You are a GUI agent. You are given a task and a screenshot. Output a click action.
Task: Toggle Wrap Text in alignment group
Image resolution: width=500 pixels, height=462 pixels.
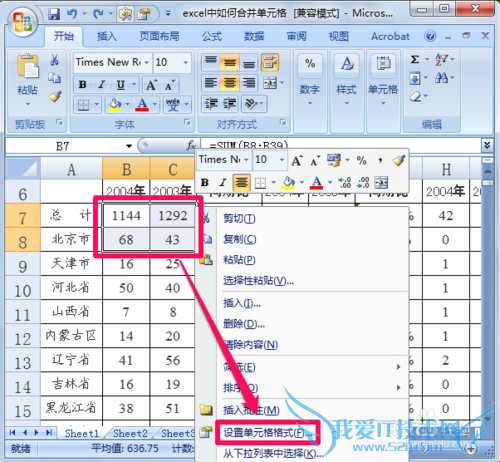[x=270, y=62]
